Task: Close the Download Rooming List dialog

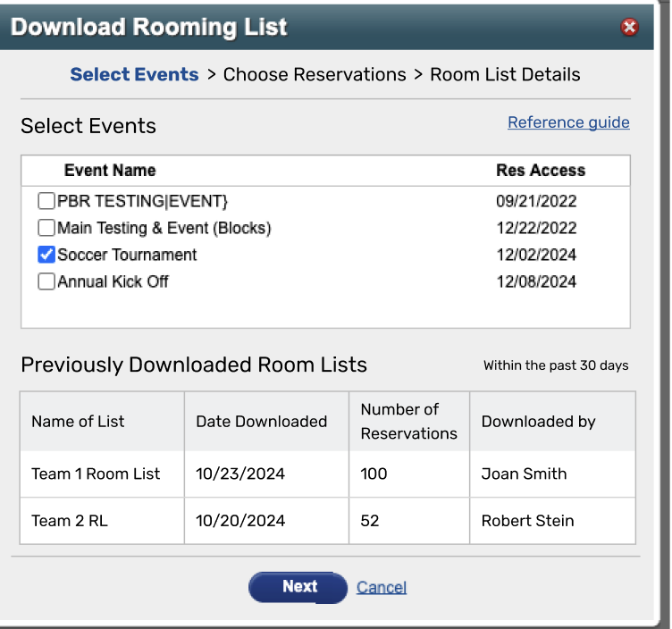Action: (x=629, y=27)
